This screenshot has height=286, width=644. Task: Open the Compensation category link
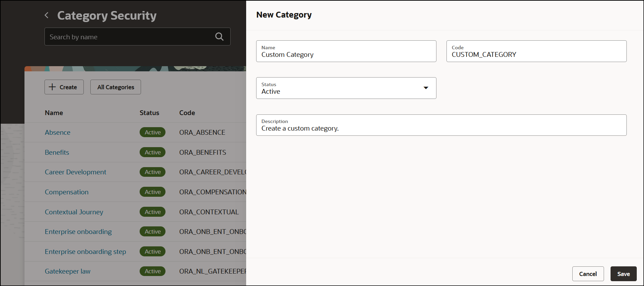pyautogui.click(x=67, y=192)
